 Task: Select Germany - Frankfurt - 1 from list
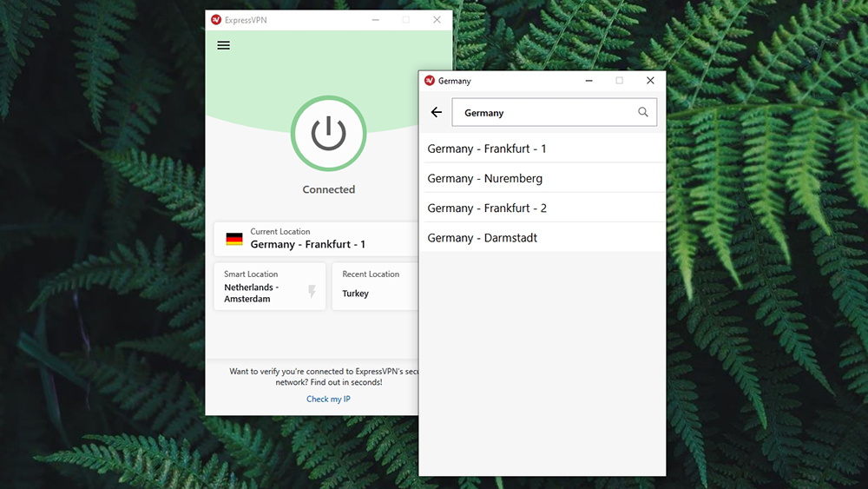click(x=542, y=149)
